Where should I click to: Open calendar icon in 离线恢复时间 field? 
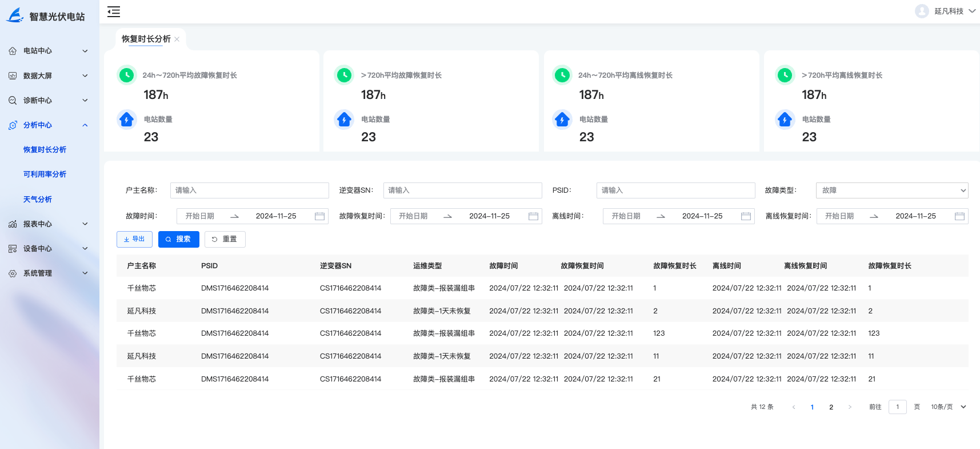tap(959, 216)
